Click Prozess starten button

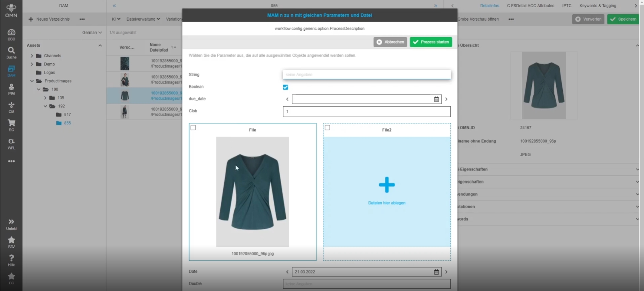431,42
